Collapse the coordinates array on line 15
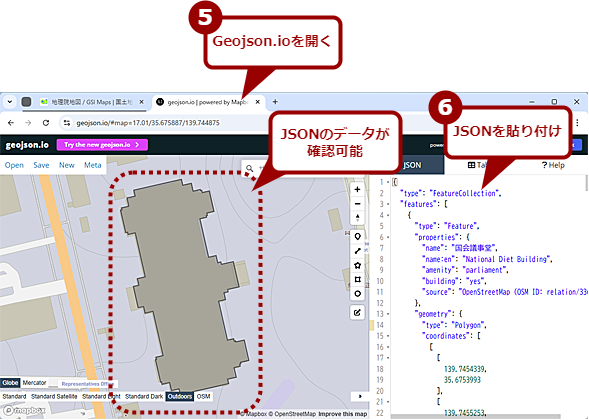 coord(388,336)
